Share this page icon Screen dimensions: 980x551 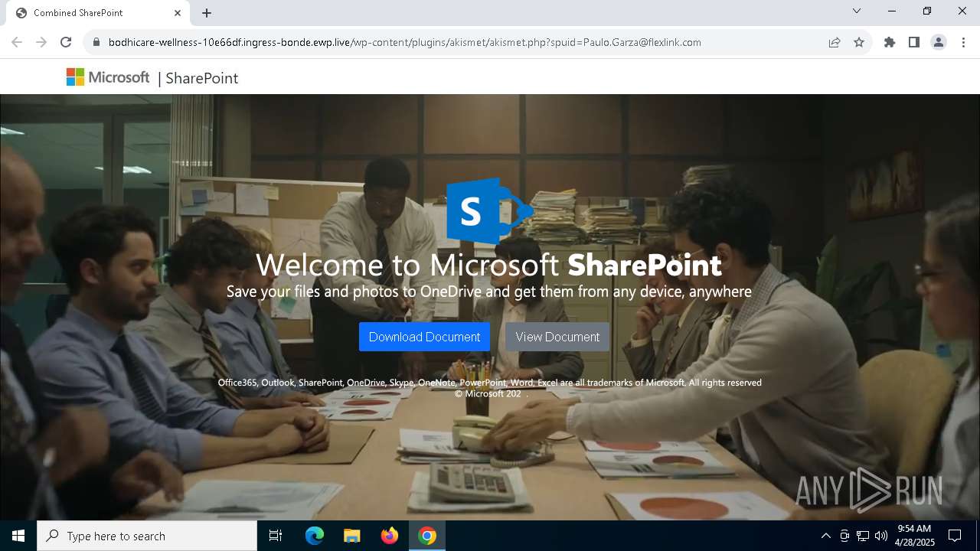coord(835,42)
